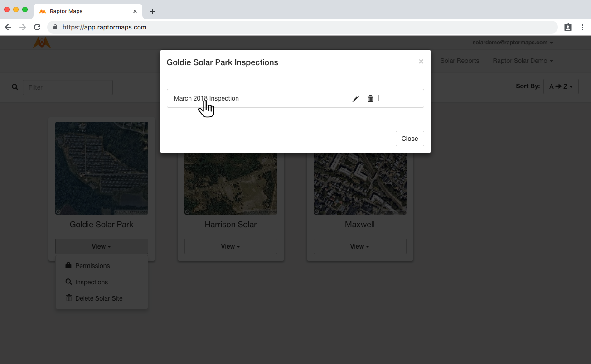This screenshot has height=364, width=591.
Task: Expand the Maxwell View dropdown
Action: pyautogui.click(x=360, y=246)
